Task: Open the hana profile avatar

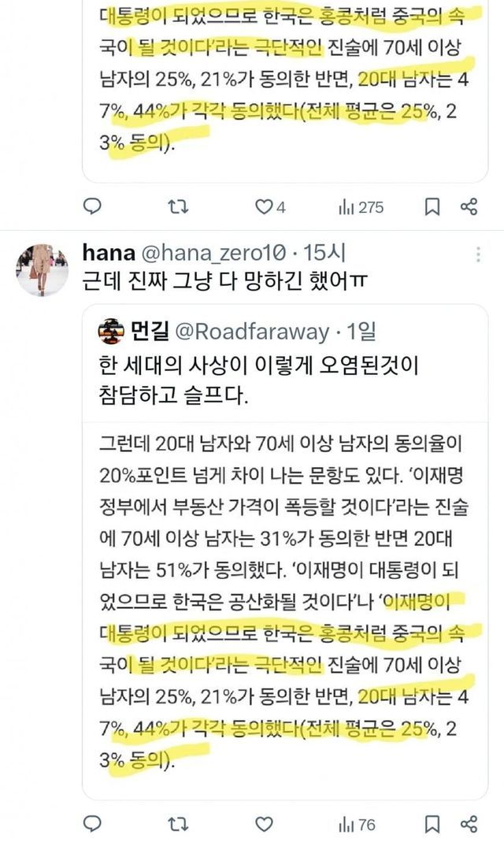Action: (42, 269)
